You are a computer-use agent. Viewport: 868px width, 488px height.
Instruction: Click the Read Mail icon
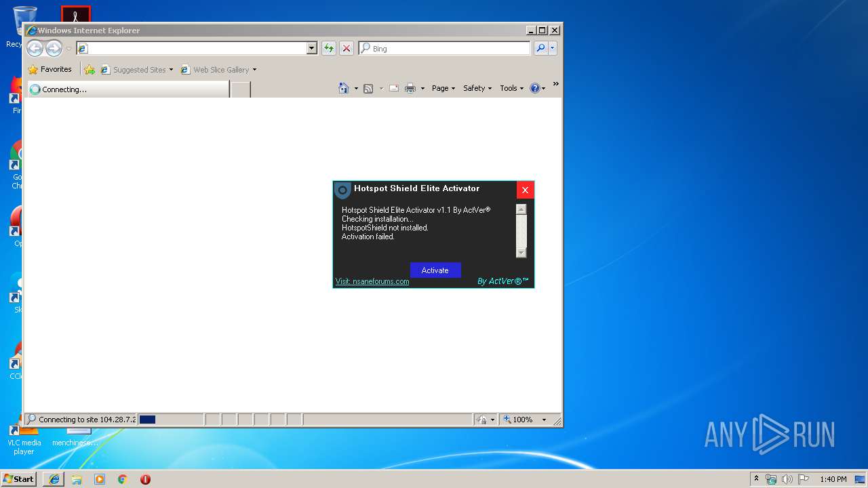point(394,88)
